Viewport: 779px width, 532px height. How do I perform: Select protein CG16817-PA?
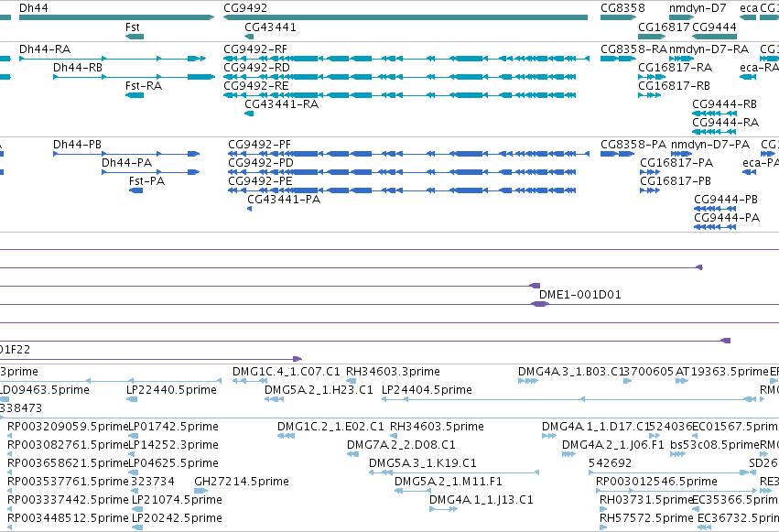pos(650,172)
